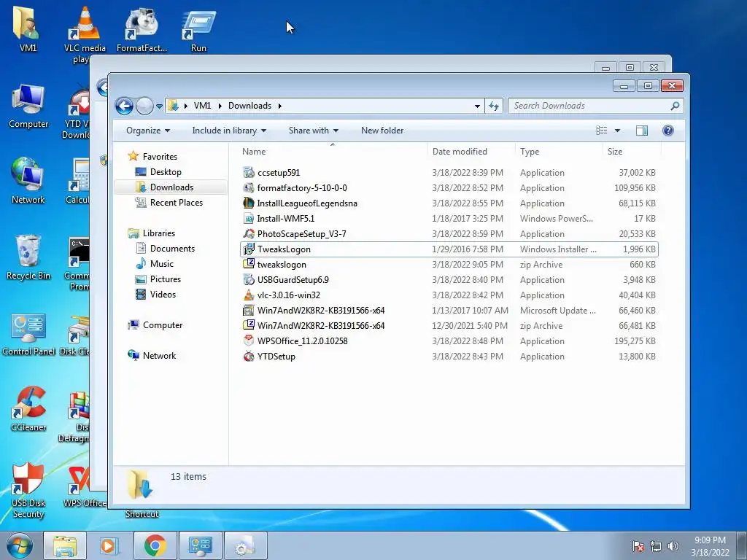Click the Forward navigation arrow
The height and width of the screenshot is (560, 747).
[x=144, y=106]
